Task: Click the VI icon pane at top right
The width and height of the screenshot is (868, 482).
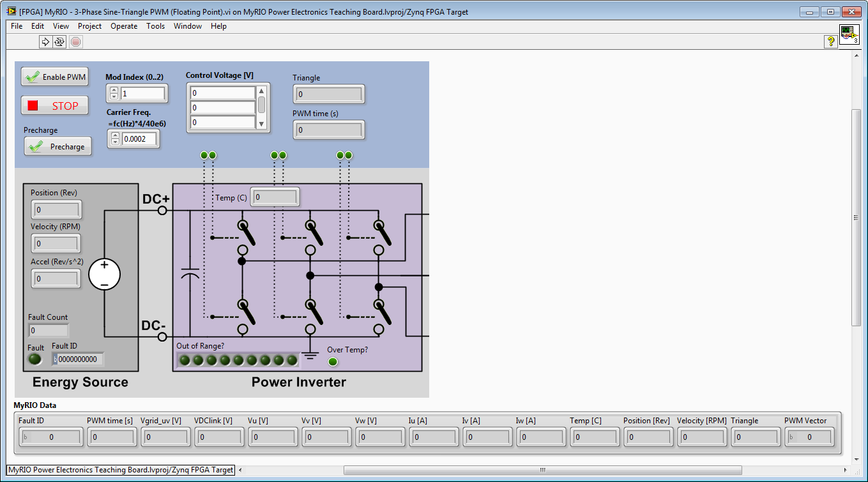Action: 849,34
